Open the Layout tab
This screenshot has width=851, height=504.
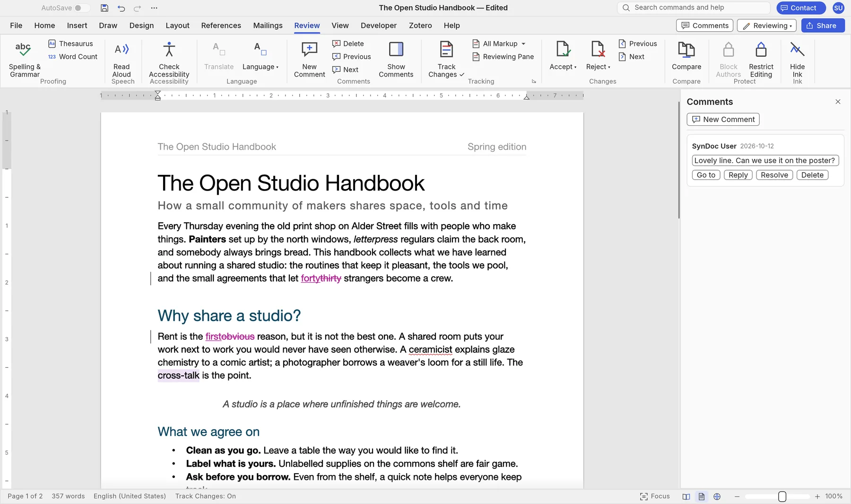point(177,26)
